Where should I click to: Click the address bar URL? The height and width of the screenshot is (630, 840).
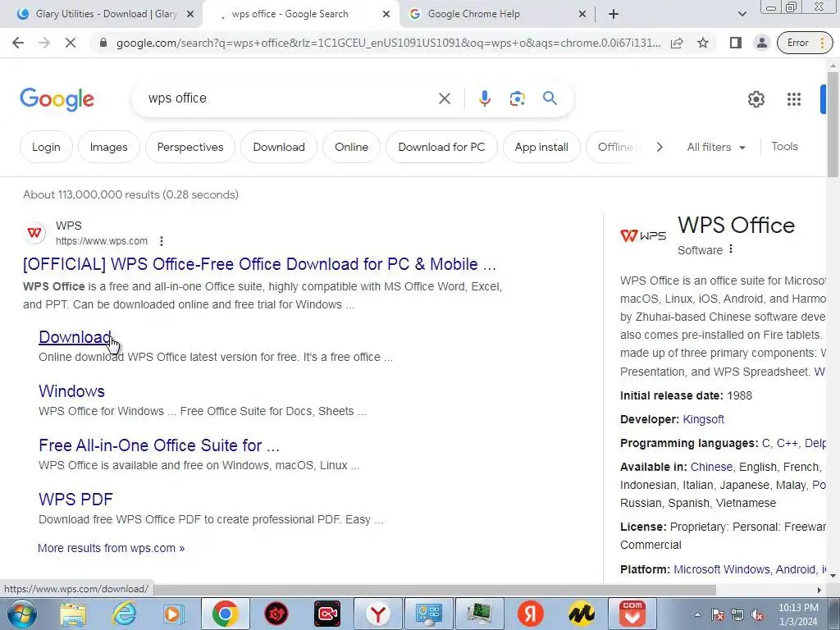[x=388, y=43]
